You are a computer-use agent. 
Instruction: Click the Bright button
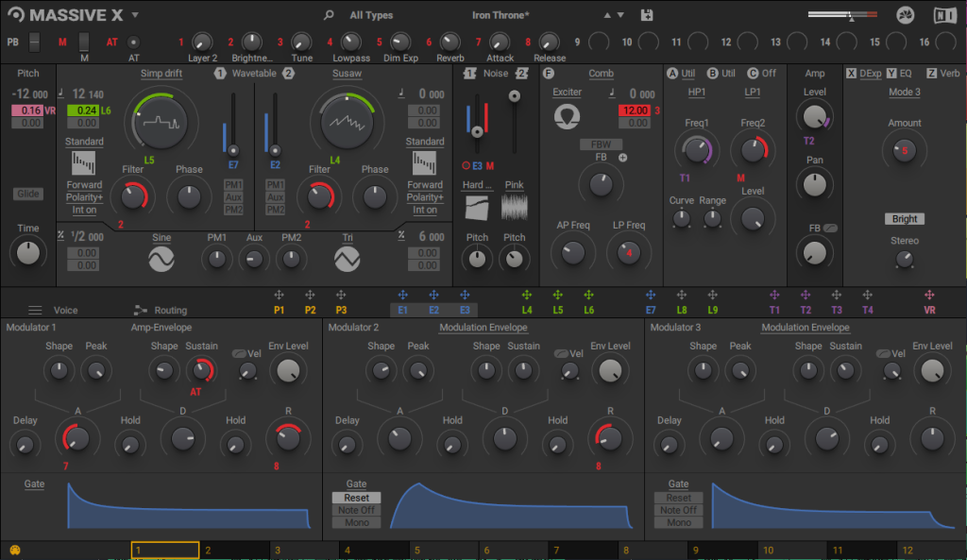[x=904, y=218]
